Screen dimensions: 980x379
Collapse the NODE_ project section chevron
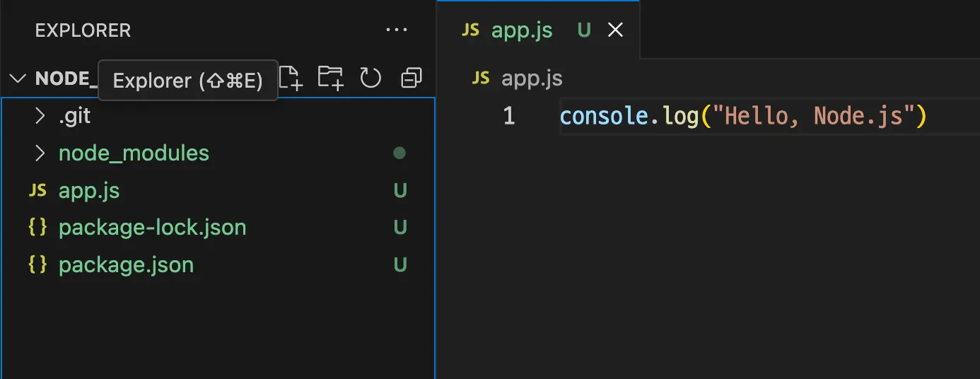(19, 78)
